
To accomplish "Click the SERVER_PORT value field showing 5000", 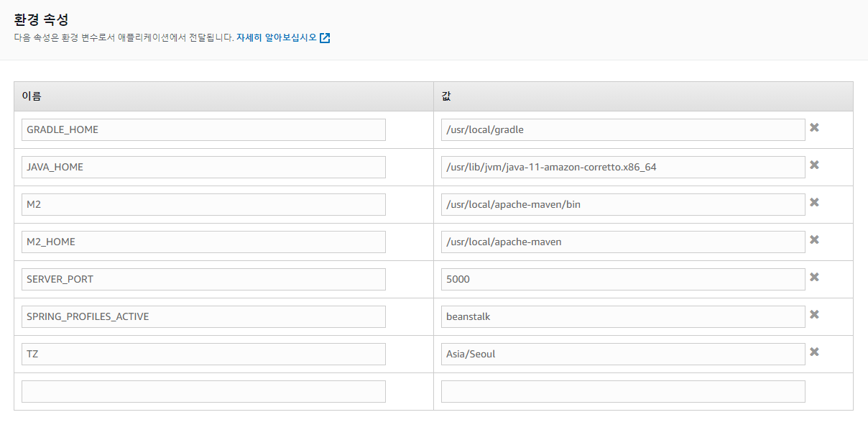I will coord(622,279).
